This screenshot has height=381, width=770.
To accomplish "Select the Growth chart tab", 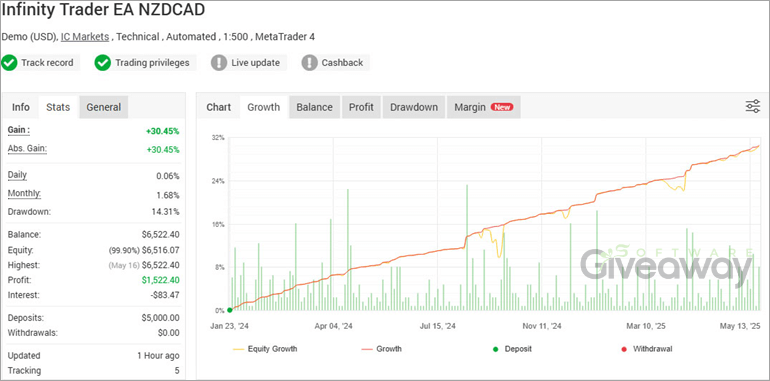I will (x=264, y=107).
